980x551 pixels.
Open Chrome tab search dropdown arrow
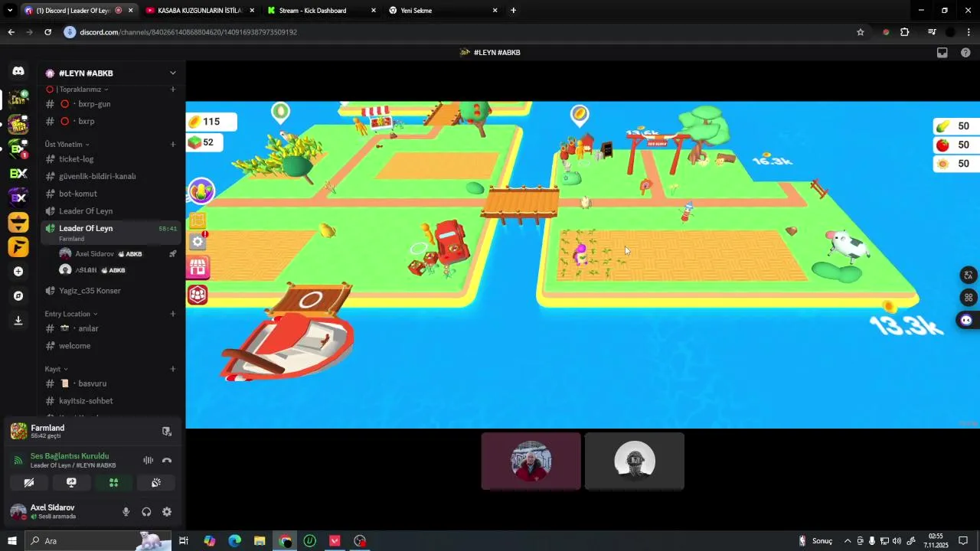tap(10, 11)
